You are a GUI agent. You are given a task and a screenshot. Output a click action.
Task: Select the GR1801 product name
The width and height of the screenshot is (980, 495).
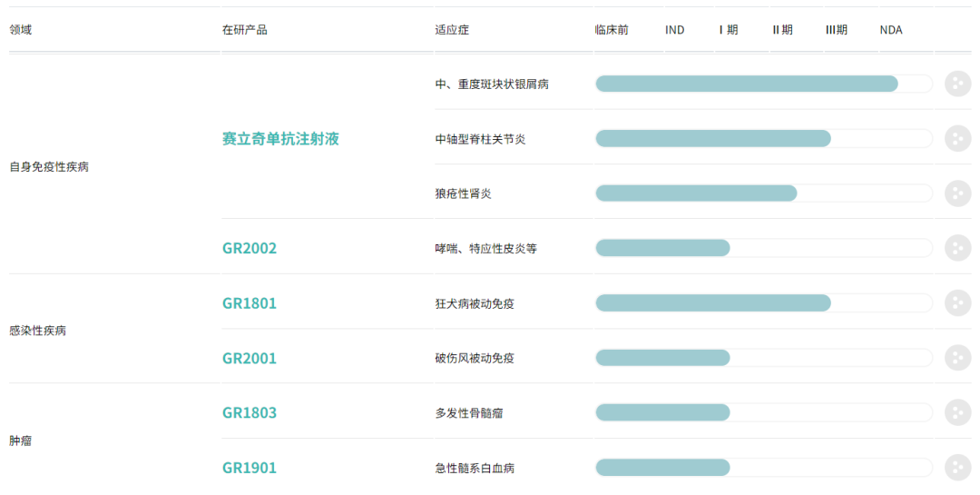250,302
